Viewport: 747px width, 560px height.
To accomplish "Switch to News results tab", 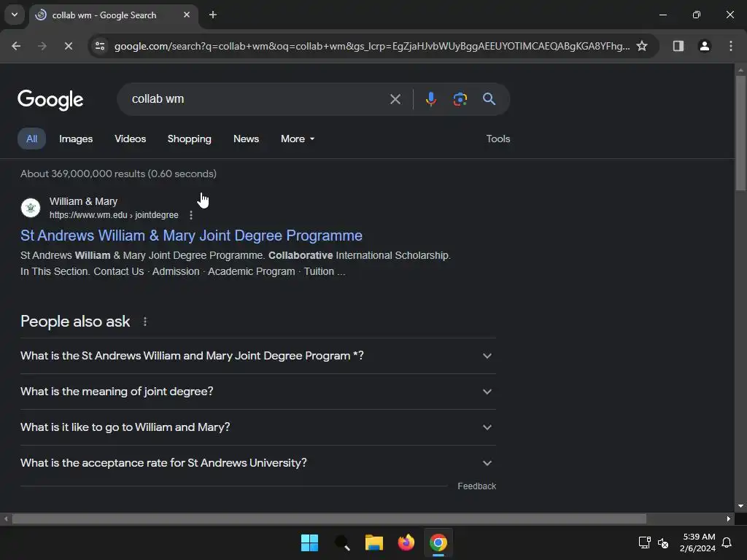I will click(246, 139).
